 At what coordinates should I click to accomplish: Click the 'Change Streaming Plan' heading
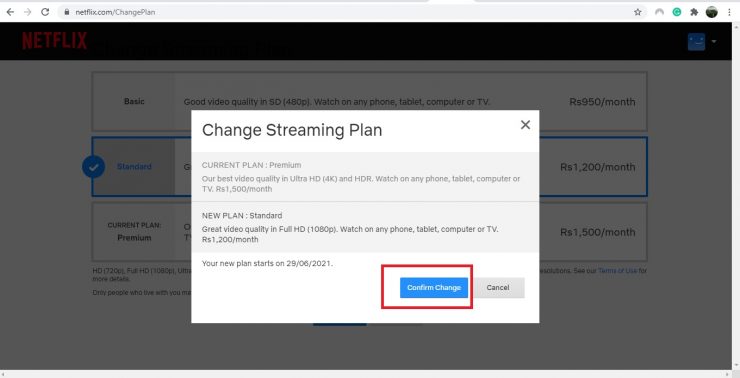click(x=292, y=130)
